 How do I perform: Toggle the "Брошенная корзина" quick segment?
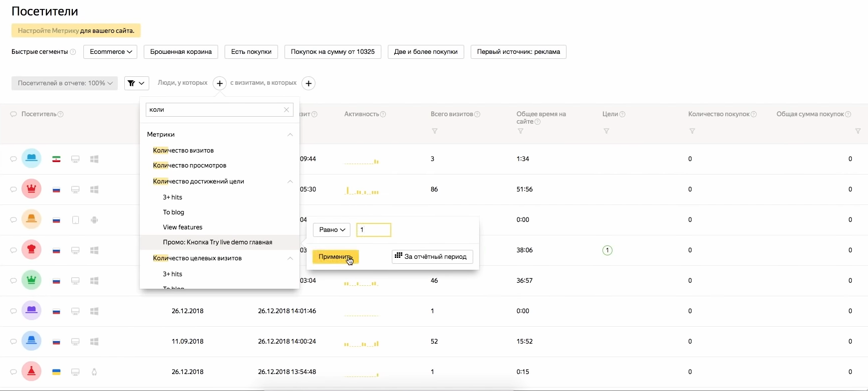coord(181,52)
